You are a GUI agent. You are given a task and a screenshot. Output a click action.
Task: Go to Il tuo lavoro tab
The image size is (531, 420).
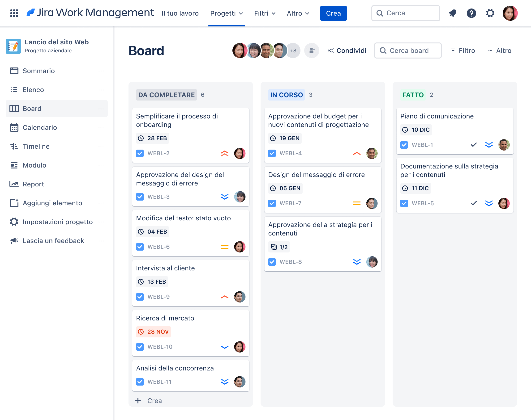pyautogui.click(x=180, y=13)
